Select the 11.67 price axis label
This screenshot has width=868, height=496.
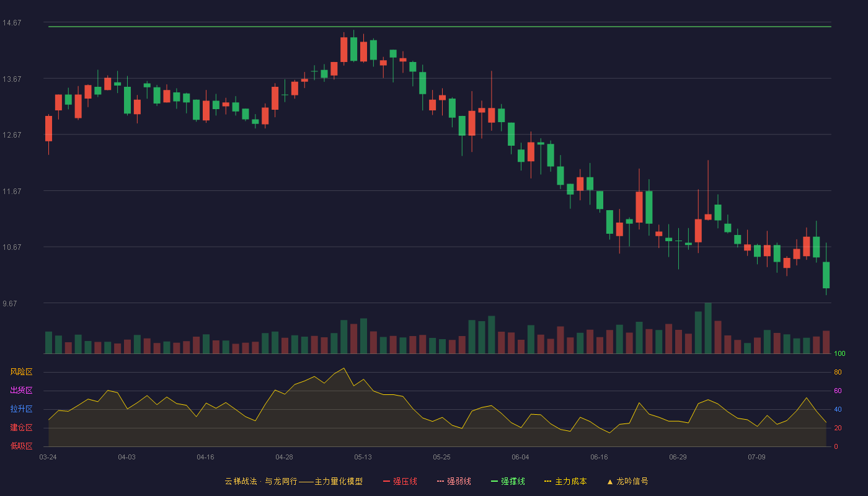coord(12,192)
